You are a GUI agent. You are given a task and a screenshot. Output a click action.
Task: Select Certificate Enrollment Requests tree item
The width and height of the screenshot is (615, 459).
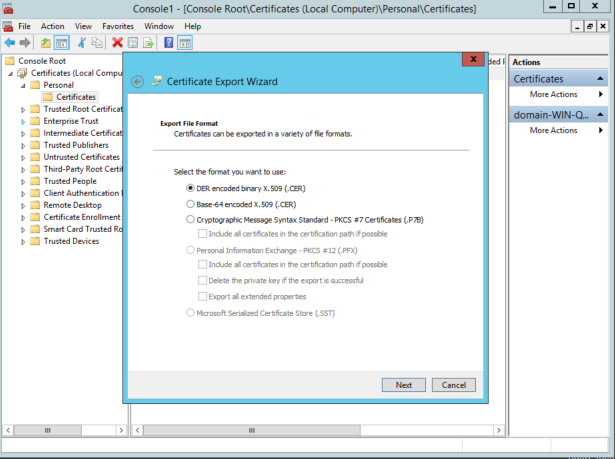pos(82,217)
